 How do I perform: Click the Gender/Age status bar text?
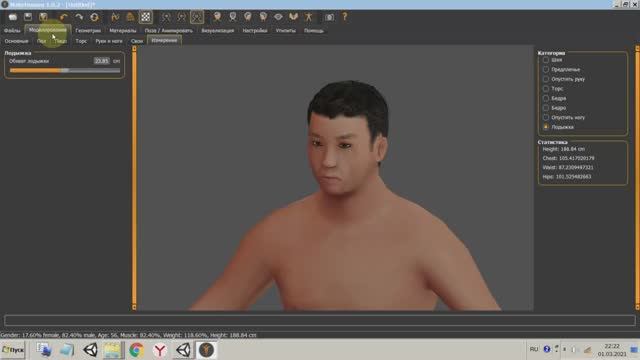coord(129,335)
